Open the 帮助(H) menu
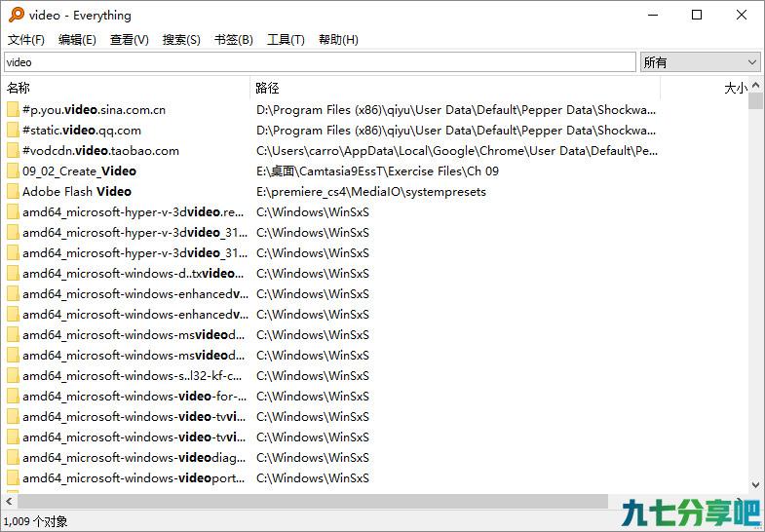 tap(338, 40)
